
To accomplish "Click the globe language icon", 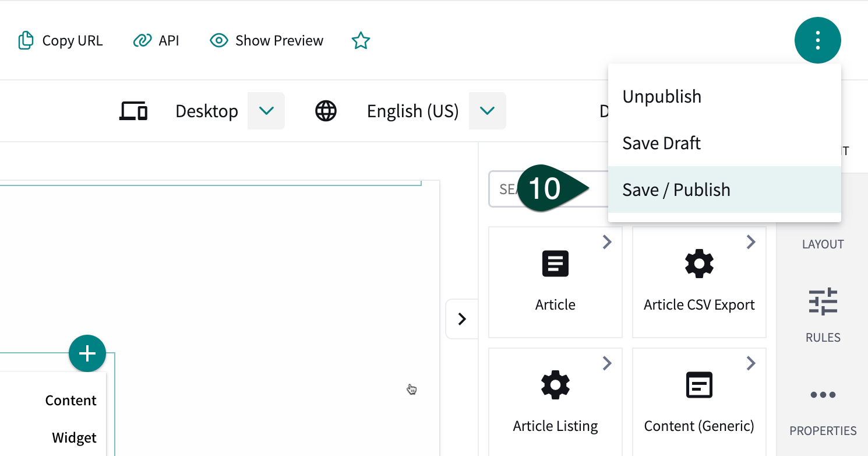I will (x=326, y=111).
